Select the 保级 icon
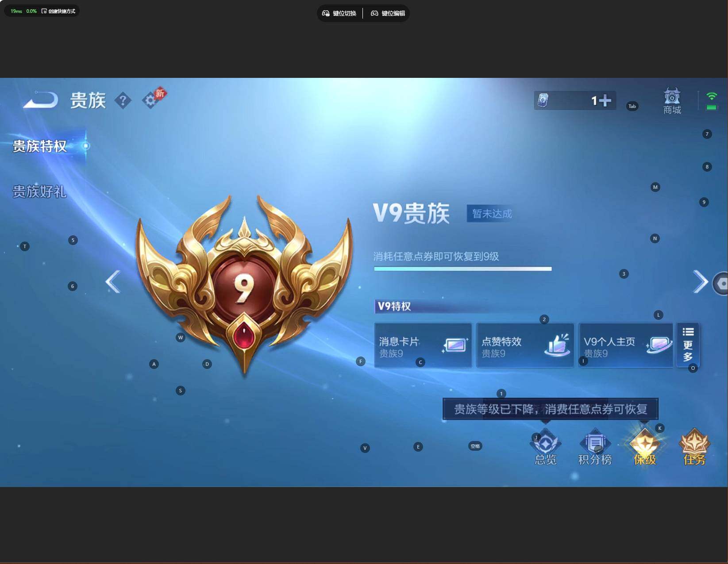This screenshot has height=564, width=728. pos(645,447)
